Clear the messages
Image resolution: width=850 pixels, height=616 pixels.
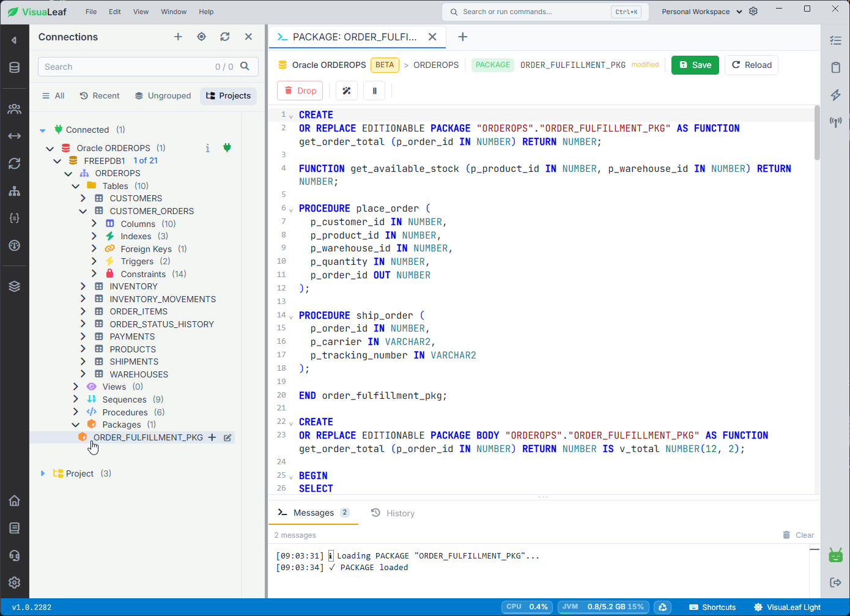799,535
